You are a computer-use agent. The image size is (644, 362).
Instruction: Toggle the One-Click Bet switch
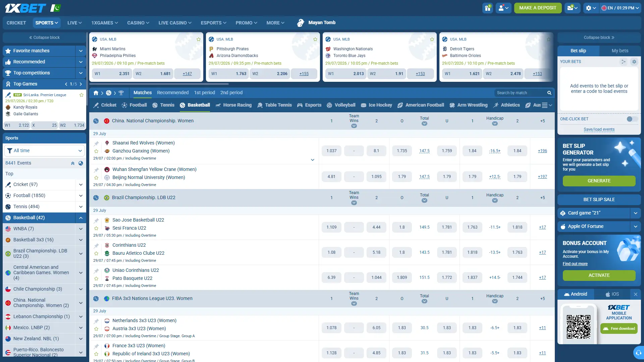coord(632,119)
